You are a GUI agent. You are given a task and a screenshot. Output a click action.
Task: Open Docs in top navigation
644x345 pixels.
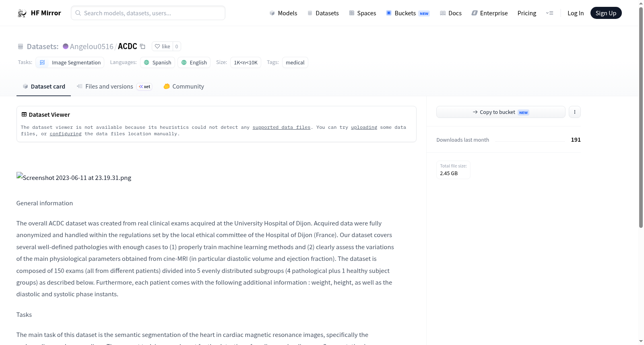pyautogui.click(x=450, y=13)
